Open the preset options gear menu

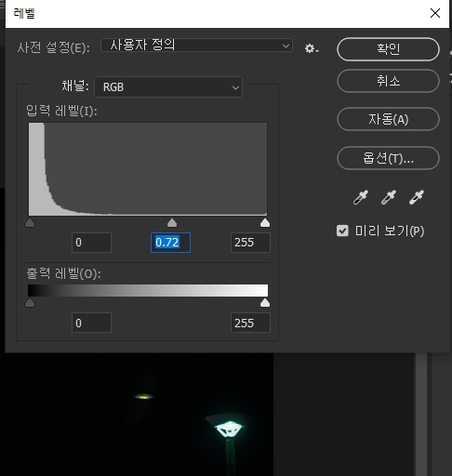[x=312, y=48]
